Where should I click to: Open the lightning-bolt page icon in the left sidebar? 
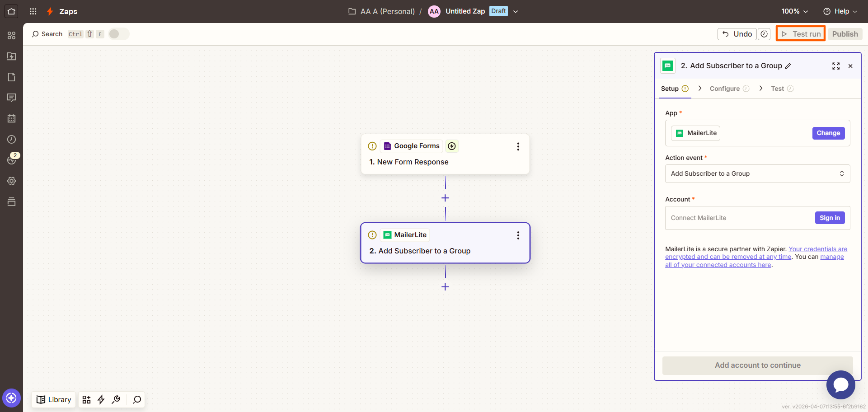[11, 56]
